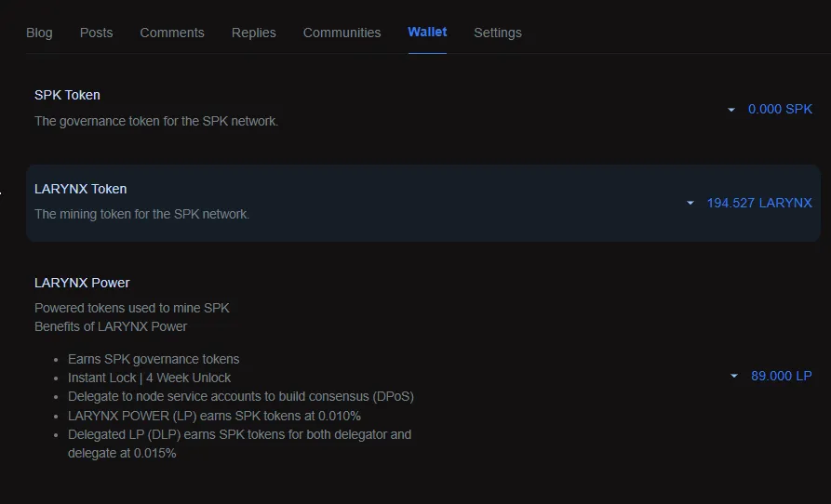Viewport: 831px width, 504px height.
Task: Open the Blog tab
Action: tap(39, 33)
